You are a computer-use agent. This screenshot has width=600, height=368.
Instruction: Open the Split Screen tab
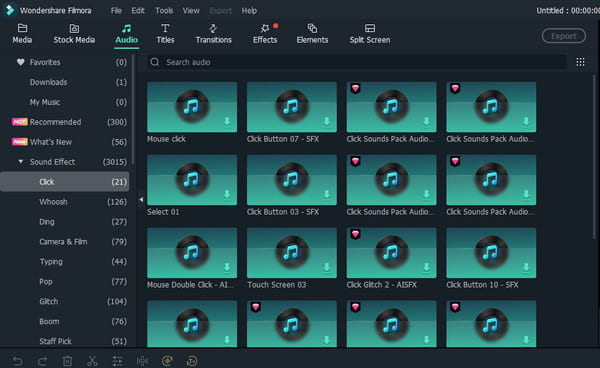point(370,34)
